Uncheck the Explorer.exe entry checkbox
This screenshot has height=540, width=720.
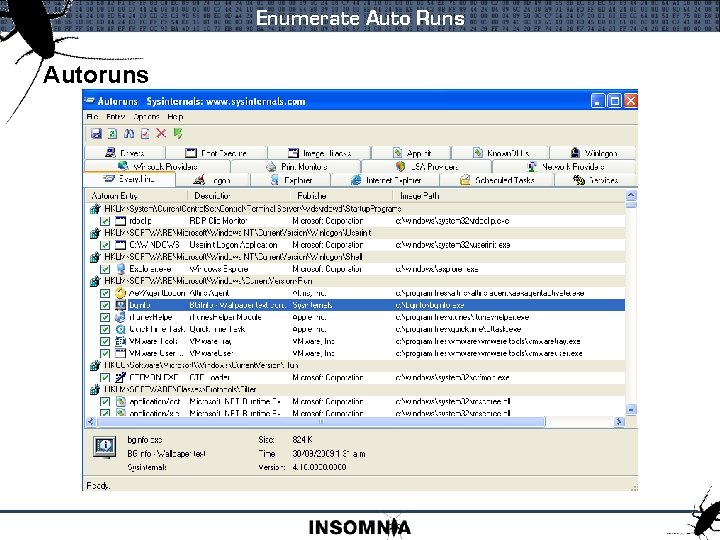coord(105,269)
